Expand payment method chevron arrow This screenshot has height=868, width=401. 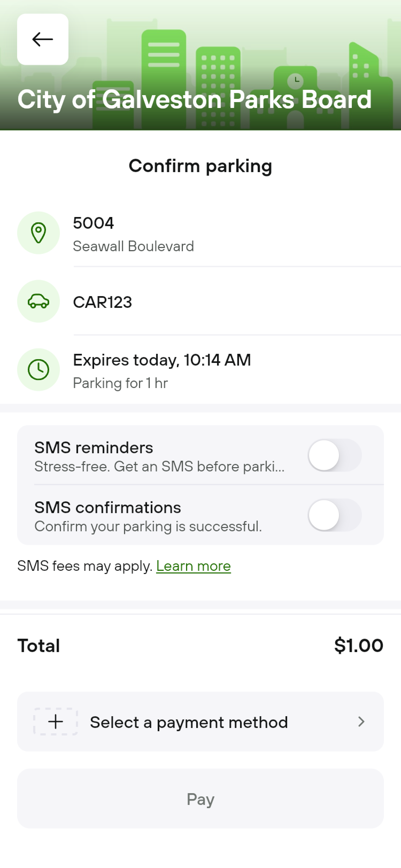point(361,722)
